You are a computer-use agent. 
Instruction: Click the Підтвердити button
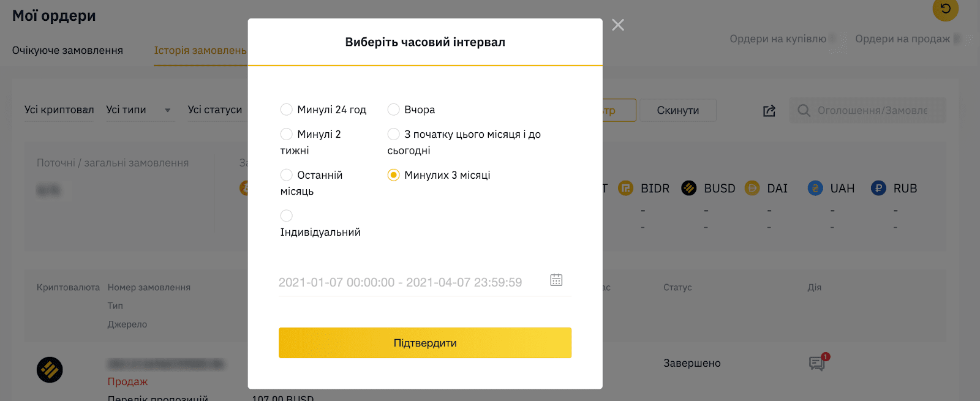click(425, 343)
